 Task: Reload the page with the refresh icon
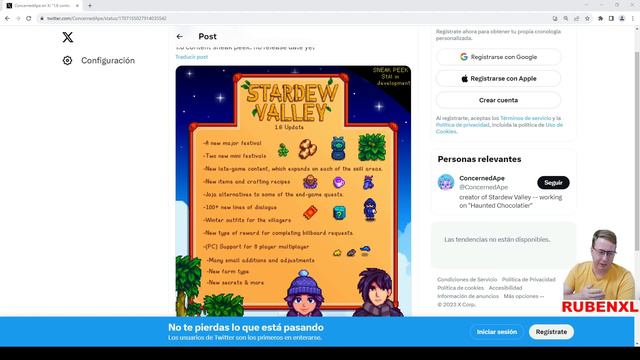click(x=29, y=18)
